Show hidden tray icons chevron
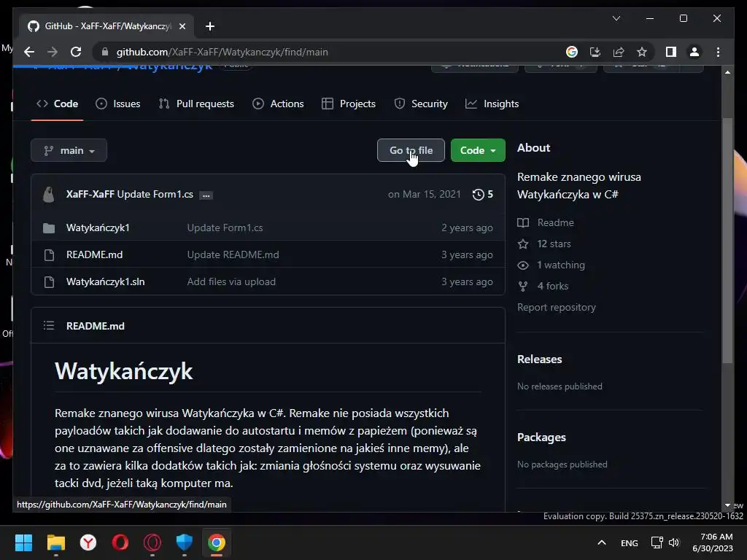 [602, 542]
